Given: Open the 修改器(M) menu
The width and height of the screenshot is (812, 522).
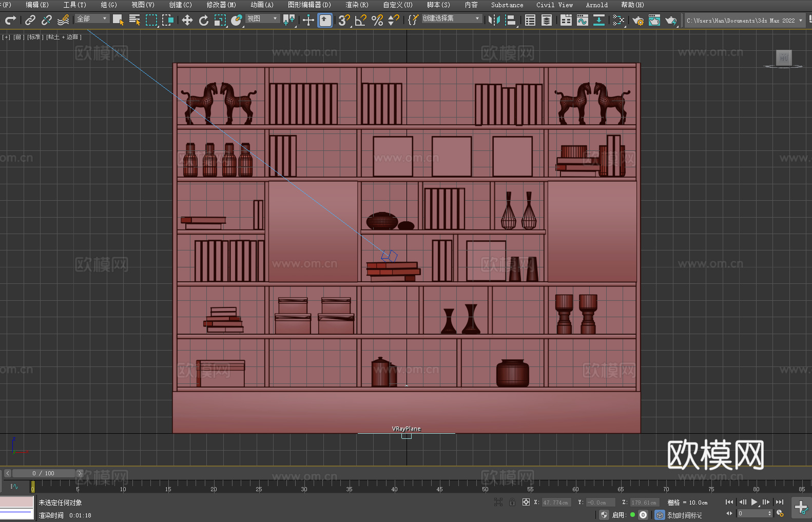Looking at the screenshot, I should click(221, 5).
